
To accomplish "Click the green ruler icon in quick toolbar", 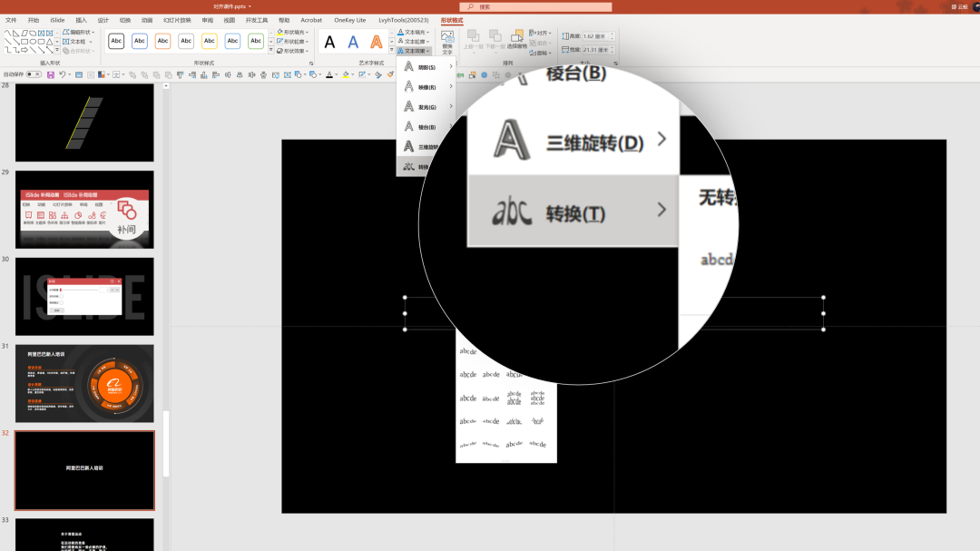I will (460, 75).
